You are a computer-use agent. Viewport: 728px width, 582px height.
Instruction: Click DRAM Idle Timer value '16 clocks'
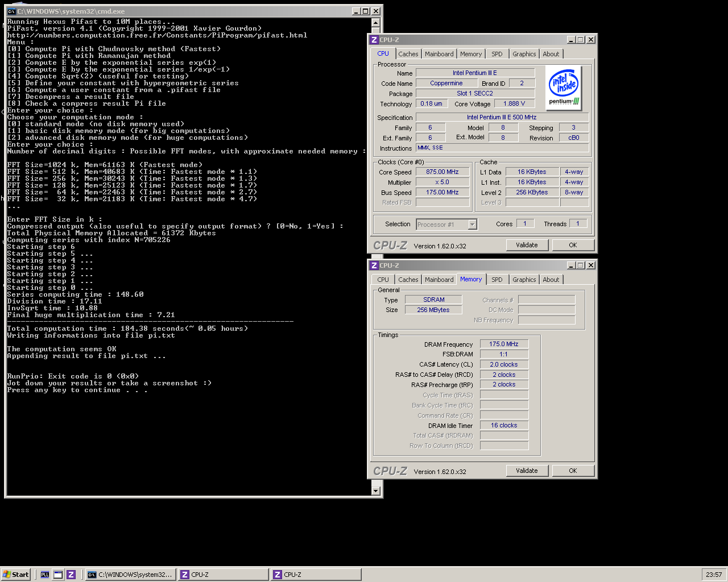click(x=504, y=425)
